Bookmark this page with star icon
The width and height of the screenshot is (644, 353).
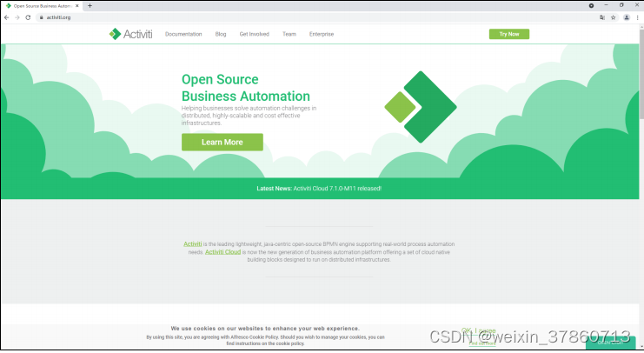[614, 17]
